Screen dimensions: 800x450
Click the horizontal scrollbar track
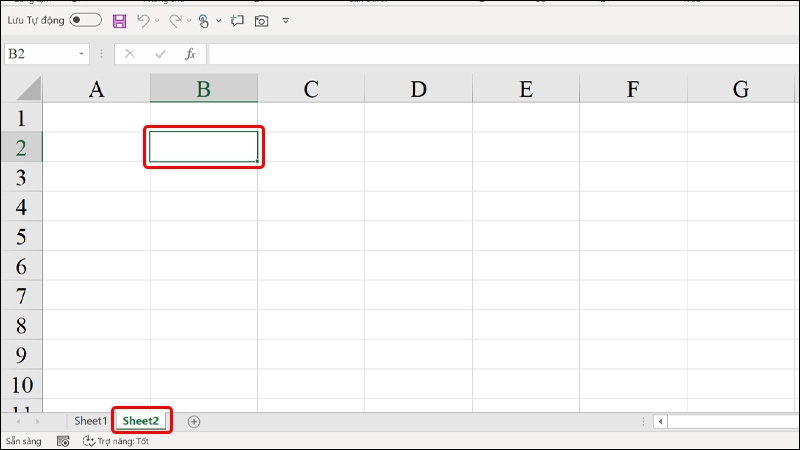[733, 421]
